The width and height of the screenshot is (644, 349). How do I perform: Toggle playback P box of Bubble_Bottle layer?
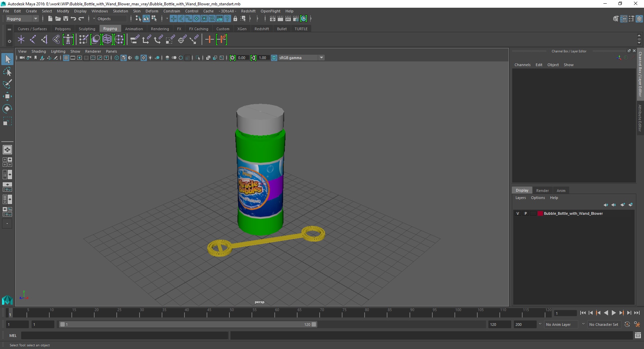526,213
